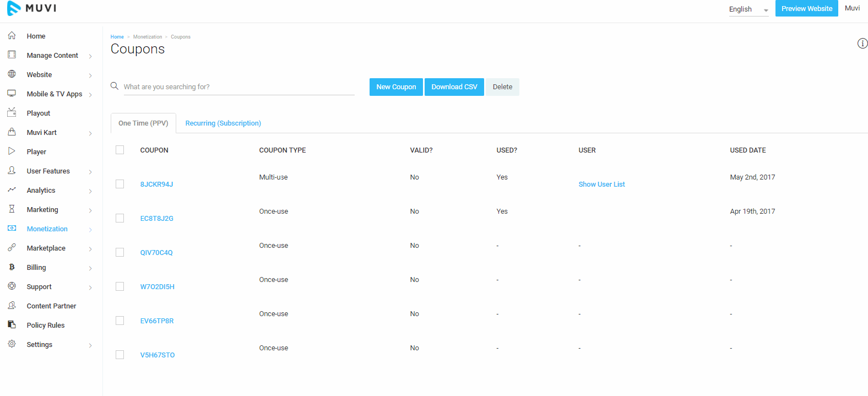Screen dimensions: 868x396
Task: Open the Muvi account menu
Action: (x=852, y=8)
